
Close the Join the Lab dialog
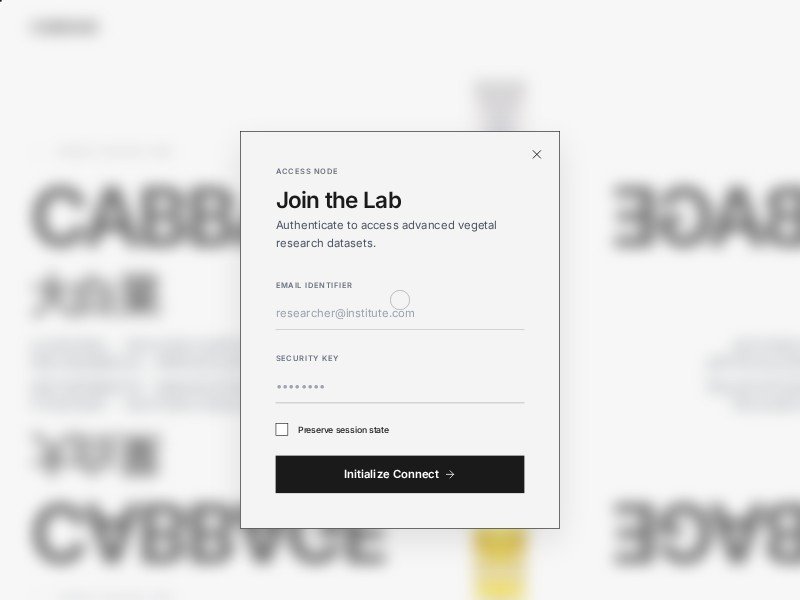tap(537, 154)
